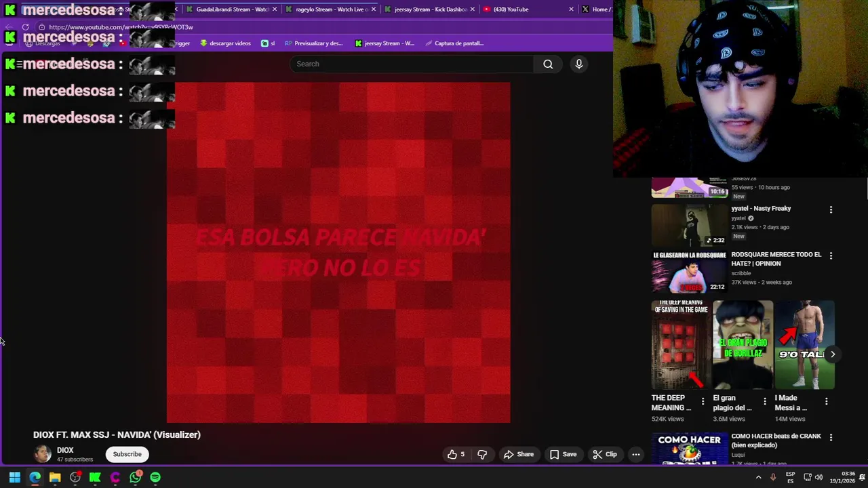Open yyatel - Nasty Freaky video thumbnail
The image size is (868, 488).
pyautogui.click(x=689, y=225)
